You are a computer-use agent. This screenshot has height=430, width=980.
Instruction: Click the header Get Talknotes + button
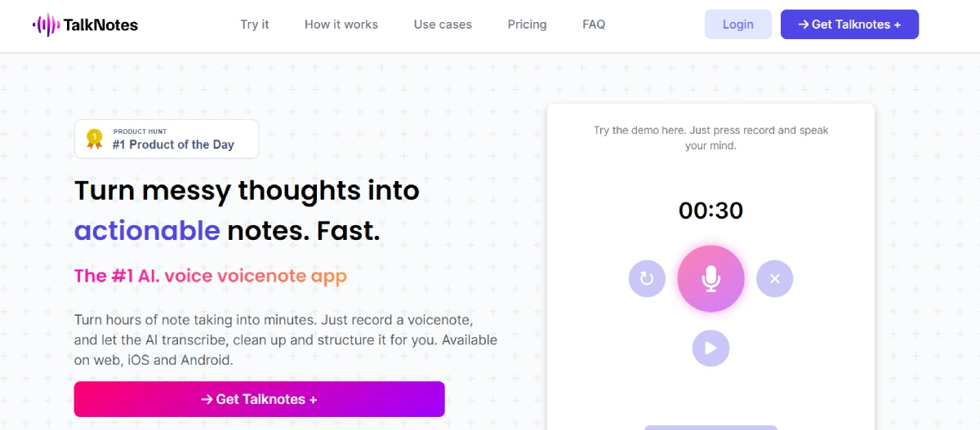pyautogui.click(x=849, y=24)
